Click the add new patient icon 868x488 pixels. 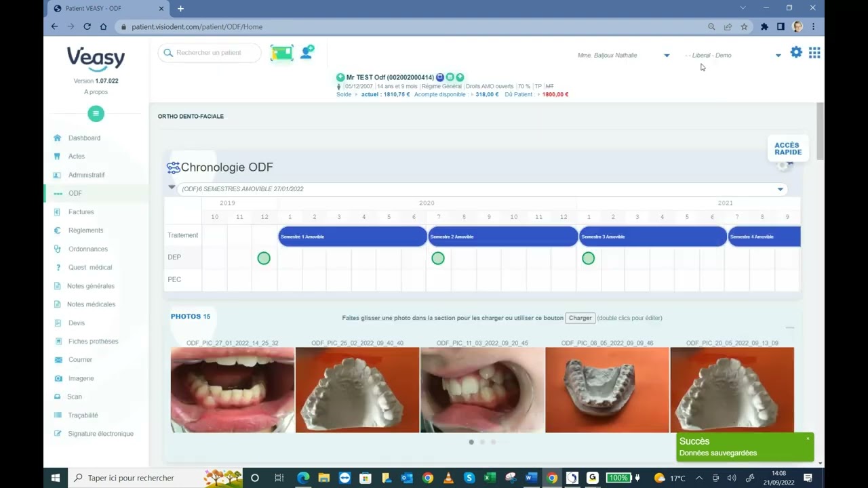click(307, 52)
